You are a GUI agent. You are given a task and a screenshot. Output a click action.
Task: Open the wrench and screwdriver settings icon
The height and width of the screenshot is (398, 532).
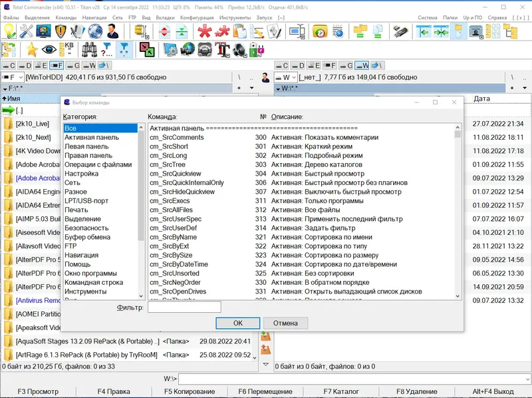pos(26,31)
